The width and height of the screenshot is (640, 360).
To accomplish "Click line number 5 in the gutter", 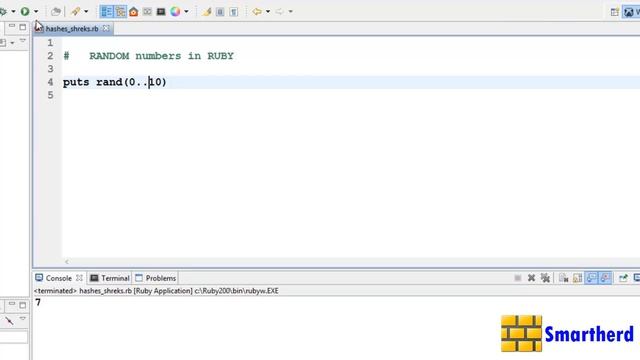I will 50,95.
